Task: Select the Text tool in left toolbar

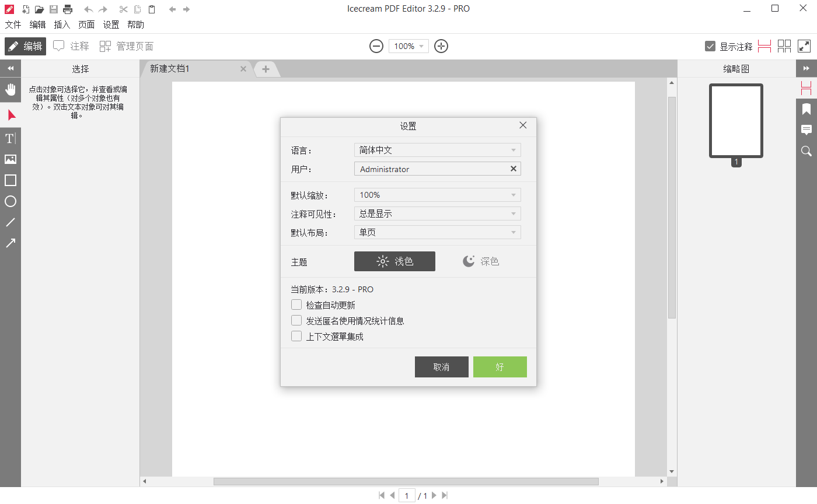Action: click(x=11, y=138)
